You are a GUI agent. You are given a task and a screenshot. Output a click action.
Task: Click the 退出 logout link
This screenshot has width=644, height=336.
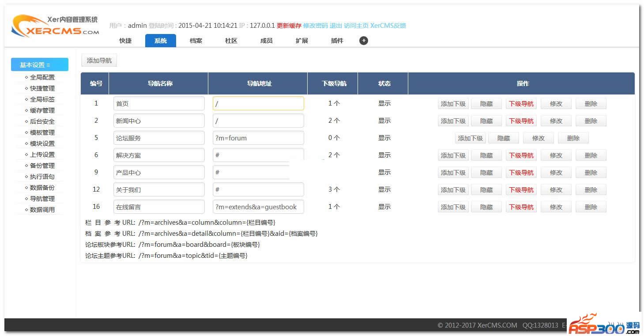point(335,26)
